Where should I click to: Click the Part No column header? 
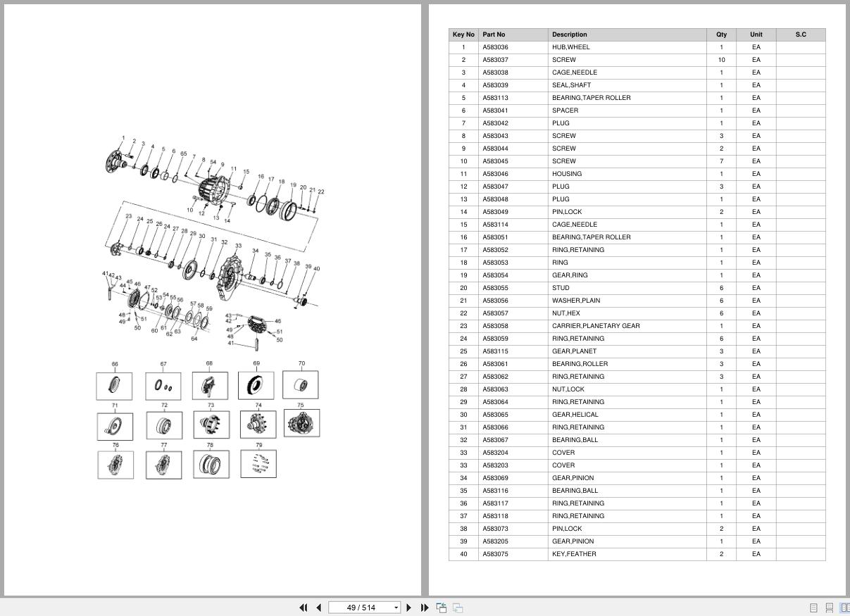513,34
